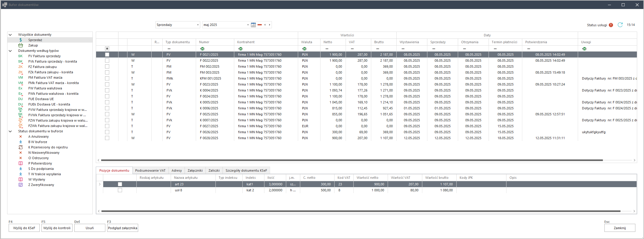Image resolution: width=644 pixels, height=239 pixels.
Task: Go to next month arrow
Action: click(269, 25)
